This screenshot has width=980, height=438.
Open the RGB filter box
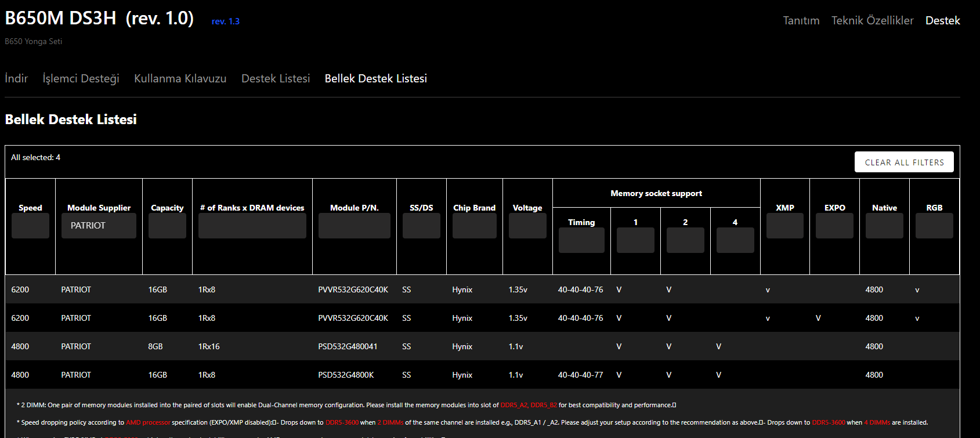[x=934, y=226]
